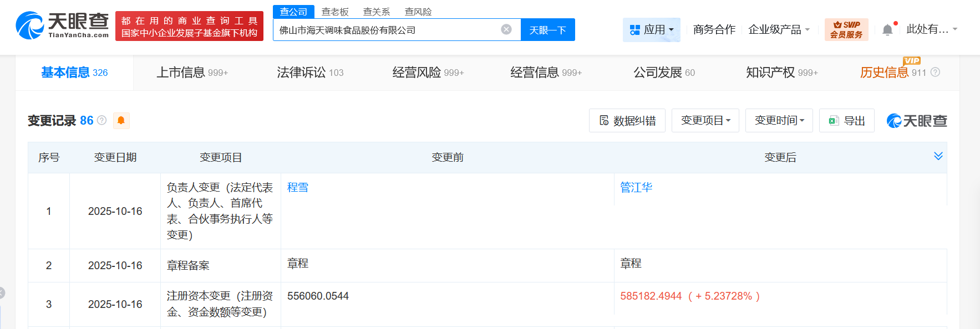
Task: Expand the double-chevron in the table header
Action: pos(938,156)
